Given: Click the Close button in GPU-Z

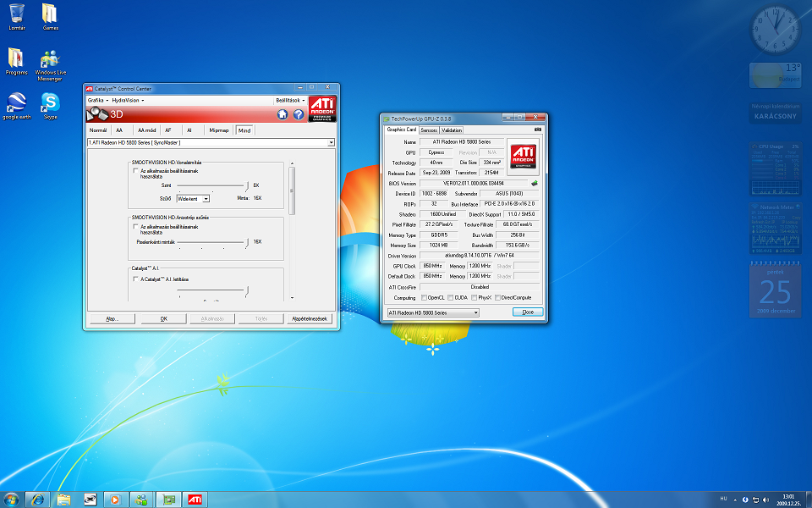Looking at the screenshot, I should pos(528,312).
